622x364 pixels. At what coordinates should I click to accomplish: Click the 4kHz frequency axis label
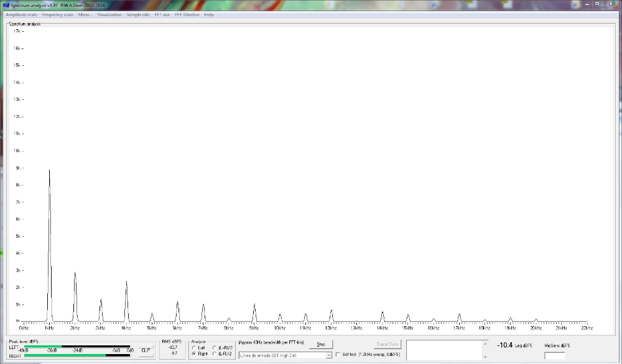point(126,328)
